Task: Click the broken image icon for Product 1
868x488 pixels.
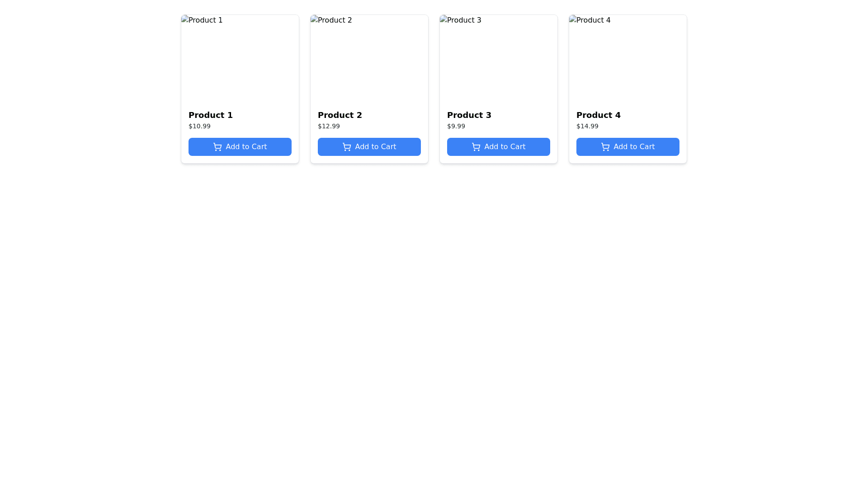Action: [x=185, y=20]
